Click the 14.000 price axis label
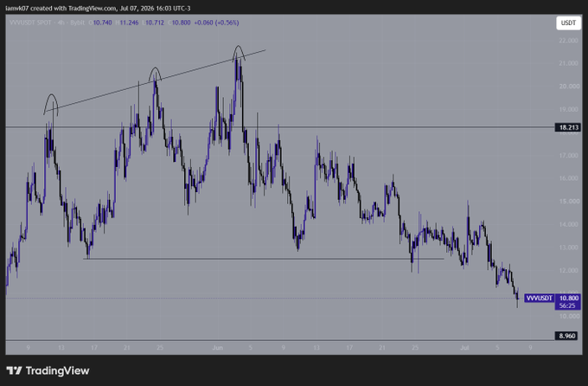The height and width of the screenshot is (386, 588). 568,224
